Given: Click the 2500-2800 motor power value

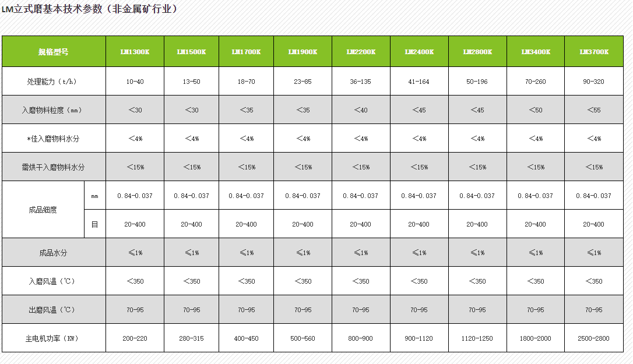Looking at the screenshot, I should pos(594,338).
